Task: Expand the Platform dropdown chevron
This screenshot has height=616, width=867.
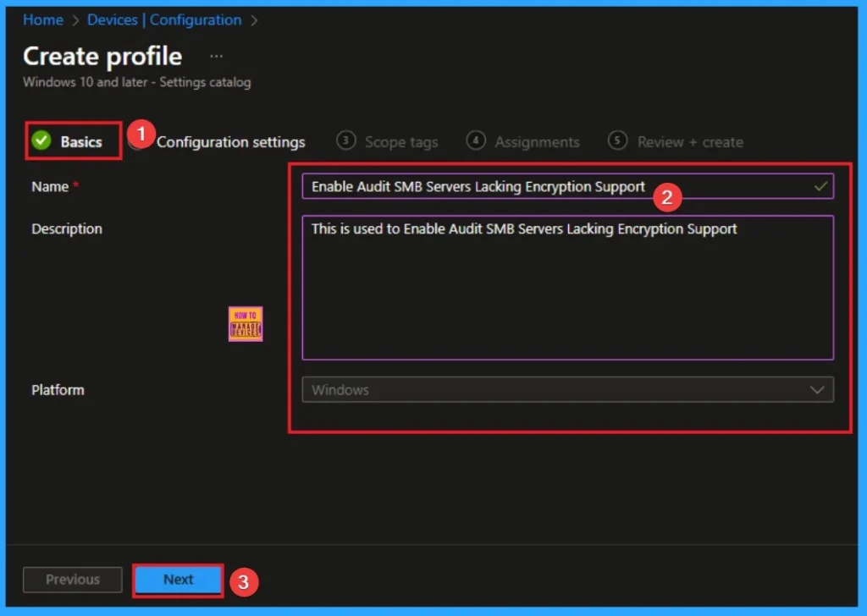Action: click(x=817, y=390)
